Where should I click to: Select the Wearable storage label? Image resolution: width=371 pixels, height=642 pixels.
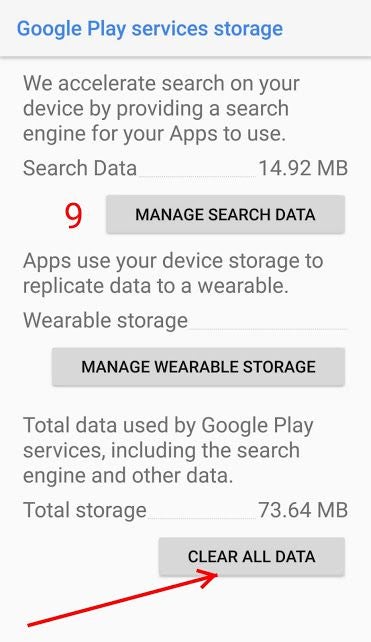click(105, 320)
